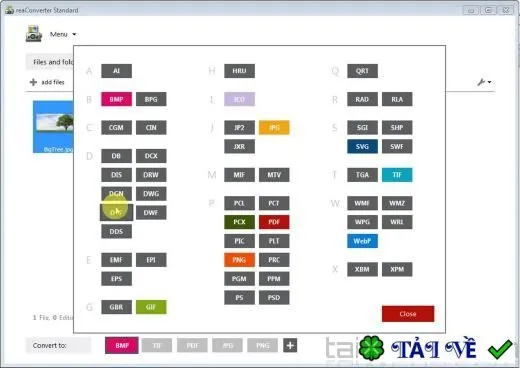
Task: Pick the GBR format
Action: pos(116,307)
